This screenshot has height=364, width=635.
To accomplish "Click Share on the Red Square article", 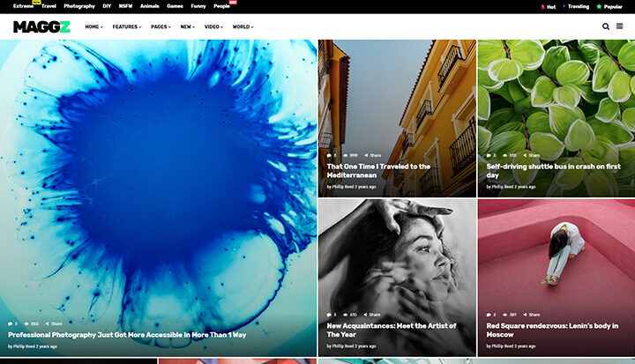I will click(x=532, y=315).
